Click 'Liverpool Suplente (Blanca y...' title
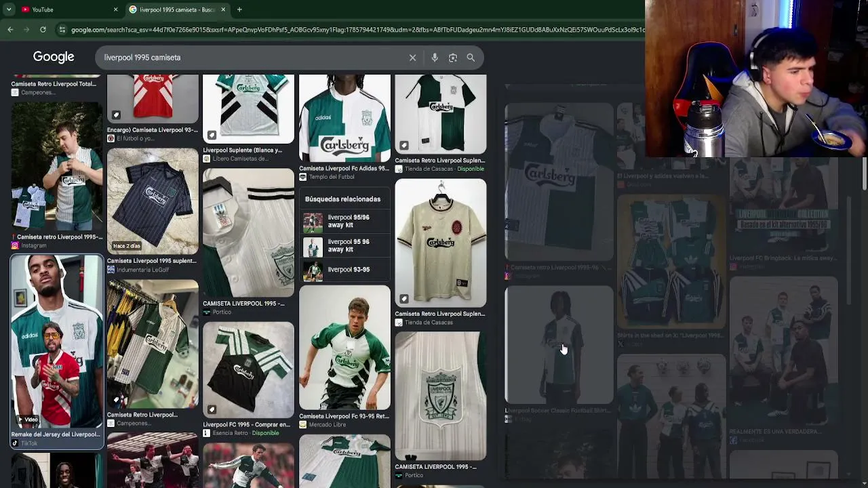The image size is (868, 488). [242, 150]
